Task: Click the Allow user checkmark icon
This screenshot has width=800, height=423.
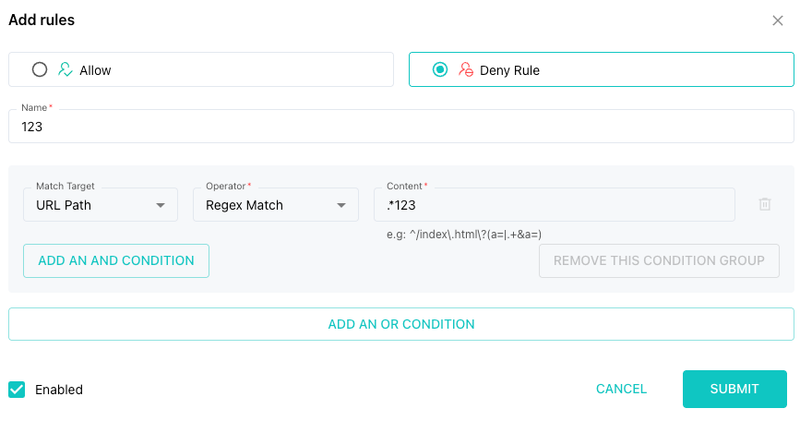Action: pos(65,69)
